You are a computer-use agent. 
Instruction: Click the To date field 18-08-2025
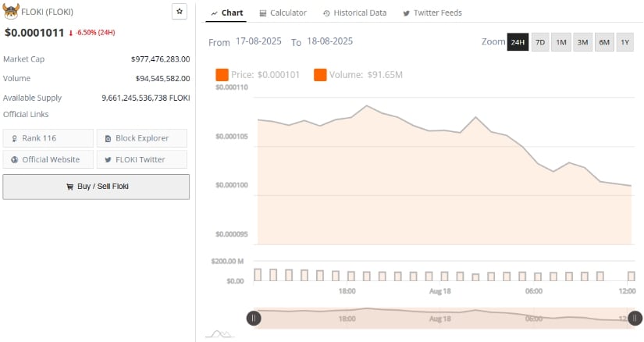tap(329, 41)
